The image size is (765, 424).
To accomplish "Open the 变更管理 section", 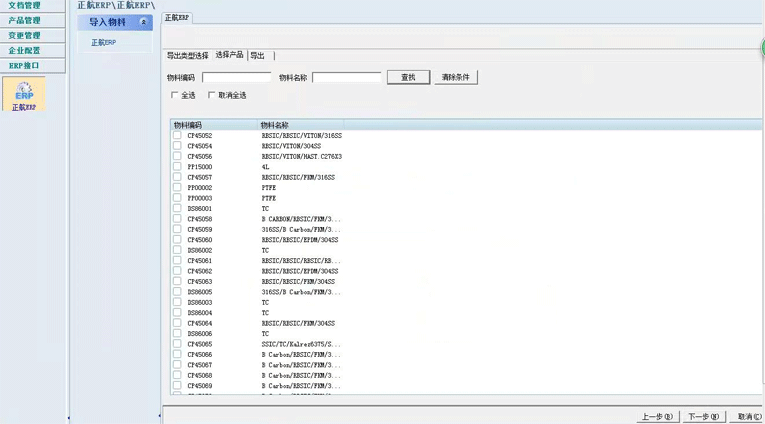I will [x=25, y=36].
